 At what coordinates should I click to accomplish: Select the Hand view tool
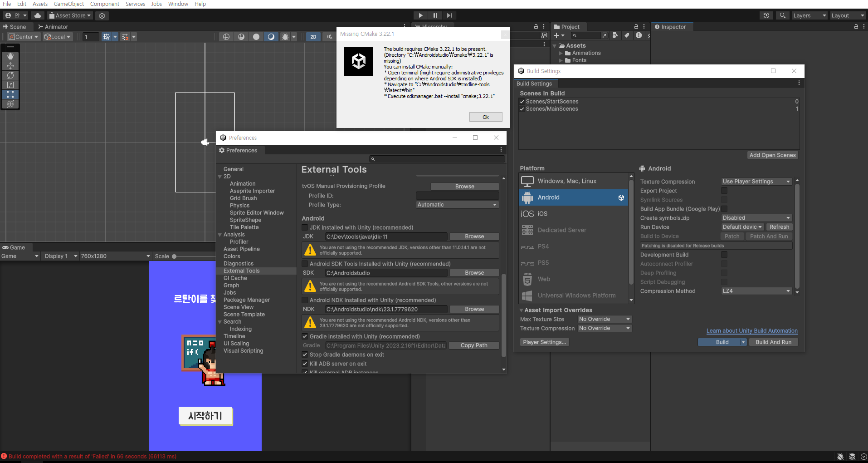[10, 56]
